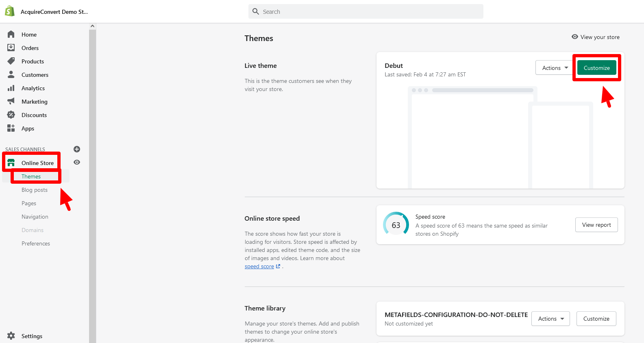Screen dimensions: 644x343
Task: Add a sales channel with plus icon
Action: [x=77, y=149]
